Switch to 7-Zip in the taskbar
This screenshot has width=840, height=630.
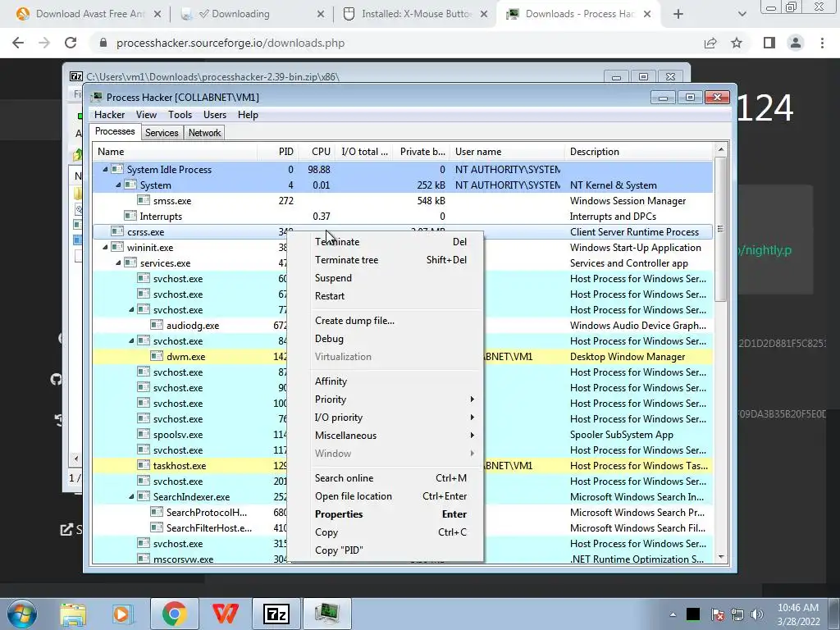pyautogui.click(x=276, y=614)
